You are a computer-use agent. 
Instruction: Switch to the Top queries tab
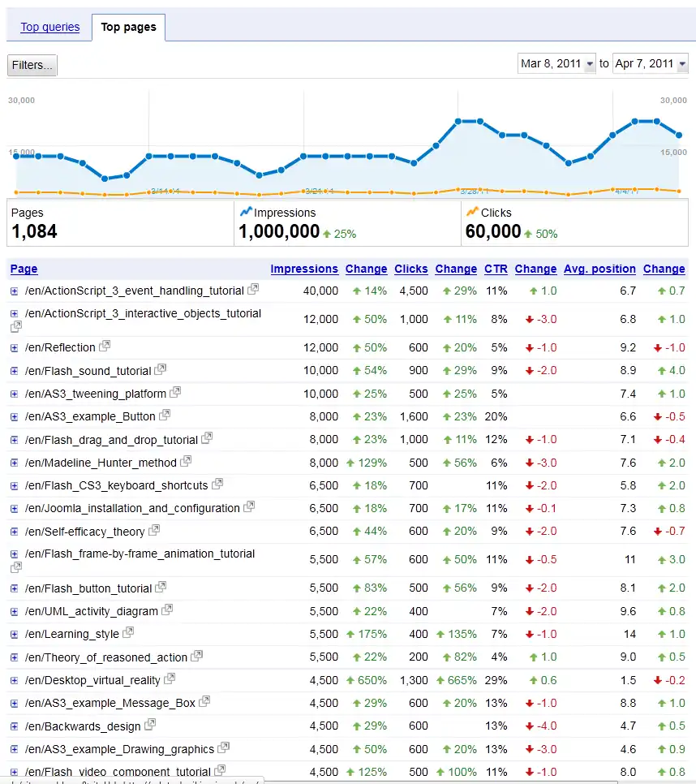click(50, 27)
